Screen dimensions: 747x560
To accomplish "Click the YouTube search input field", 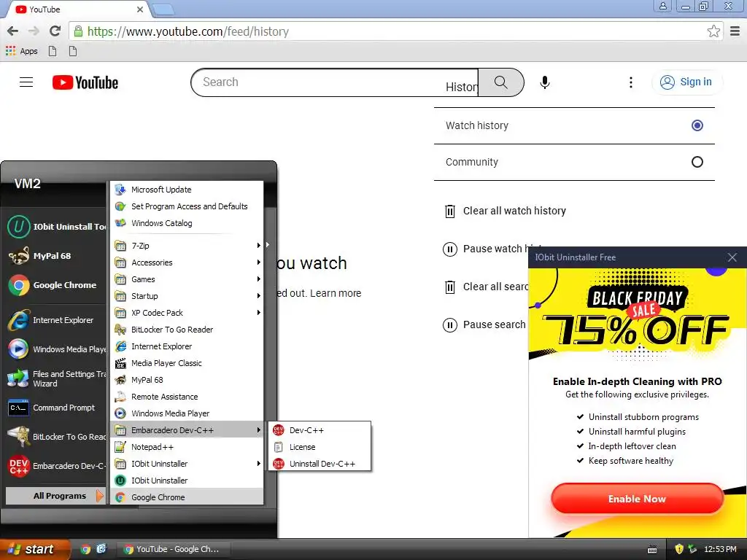I will click(x=334, y=82).
